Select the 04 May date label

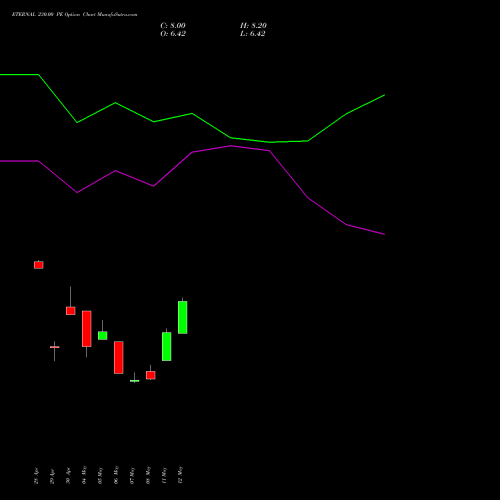pos(84,475)
